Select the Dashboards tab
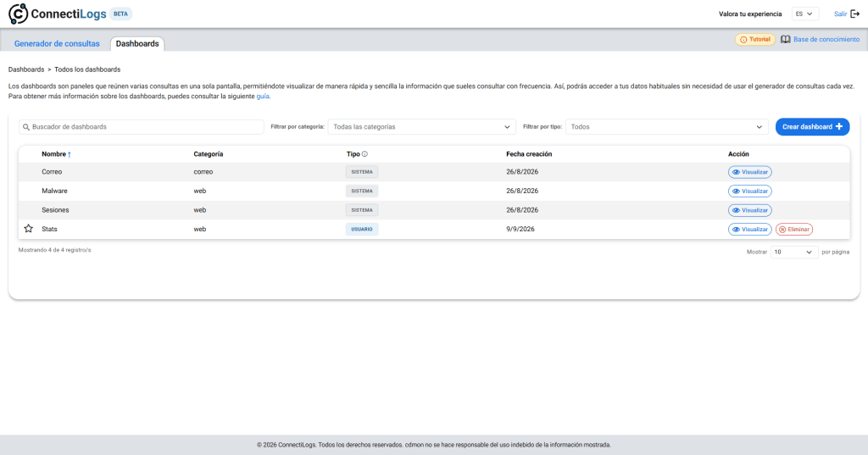Screen dimensions: 868x455 click(137, 44)
